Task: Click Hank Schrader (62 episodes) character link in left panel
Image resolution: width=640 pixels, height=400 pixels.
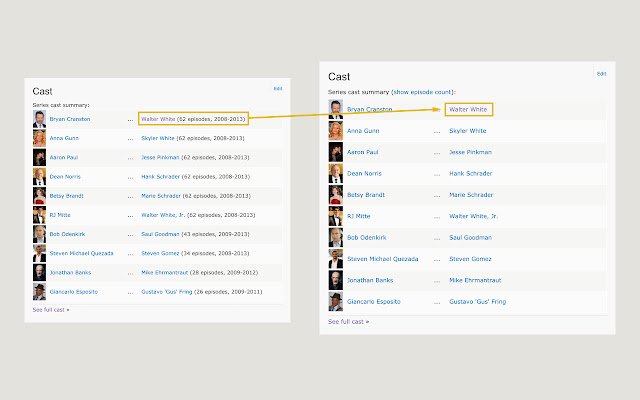Action: tap(160, 177)
